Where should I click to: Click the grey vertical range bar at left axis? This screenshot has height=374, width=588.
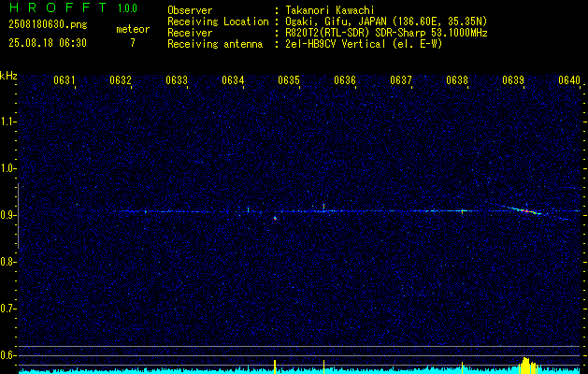18,216
